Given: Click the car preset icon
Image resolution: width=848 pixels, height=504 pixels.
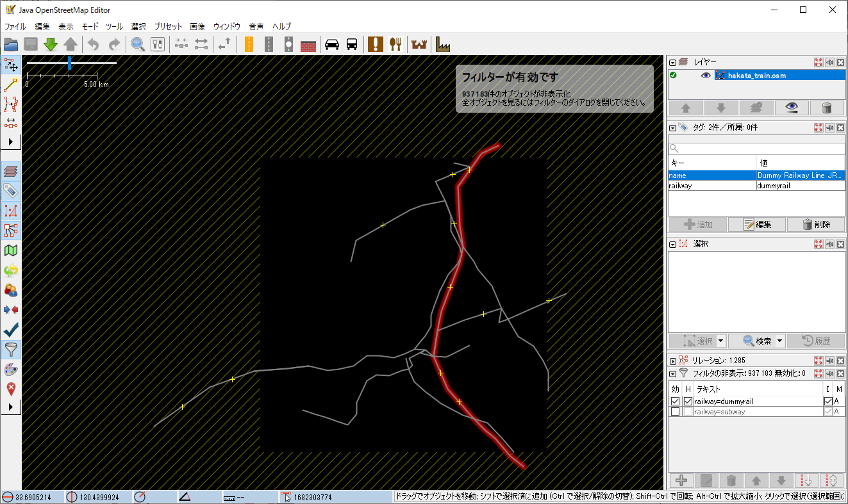Looking at the screenshot, I should pyautogui.click(x=332, y=44).
